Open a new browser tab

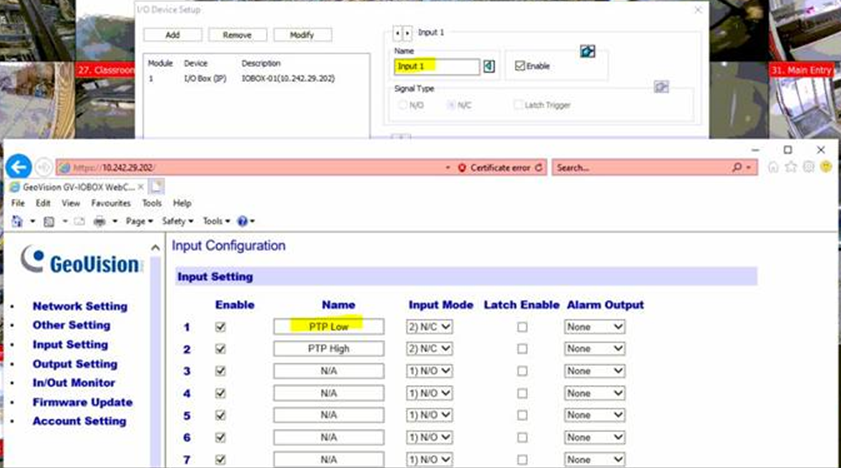[156, 187]
